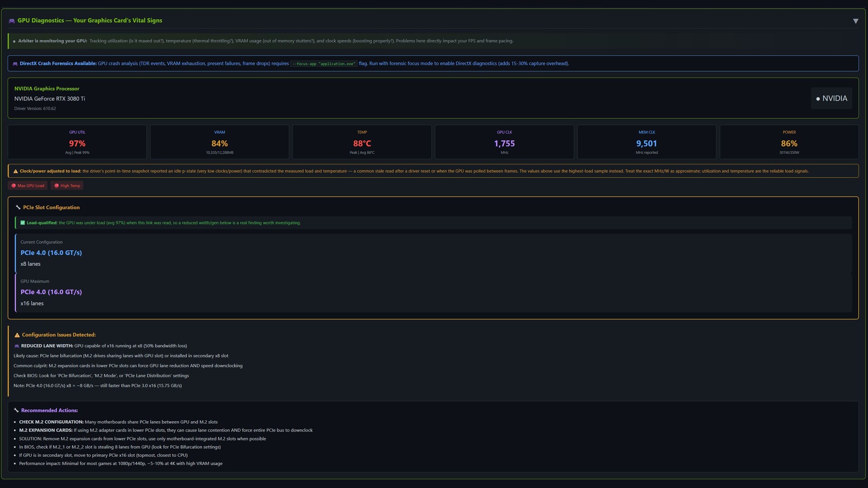Viewport: 868px width, 488px height.
Task: Collapse the GPU Diagnostics section arrow
Action: (855, 21)
